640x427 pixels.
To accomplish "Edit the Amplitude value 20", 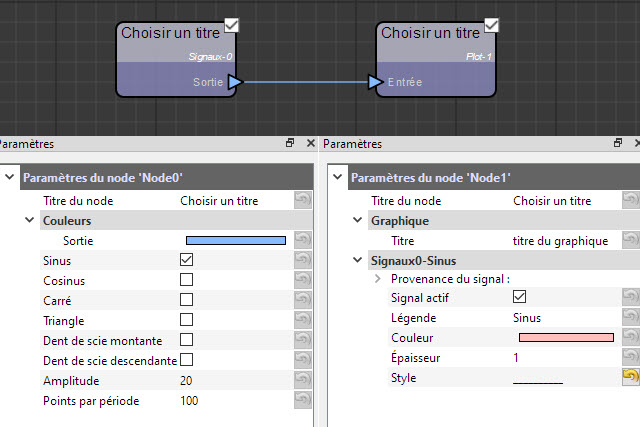I will (186, 380).
